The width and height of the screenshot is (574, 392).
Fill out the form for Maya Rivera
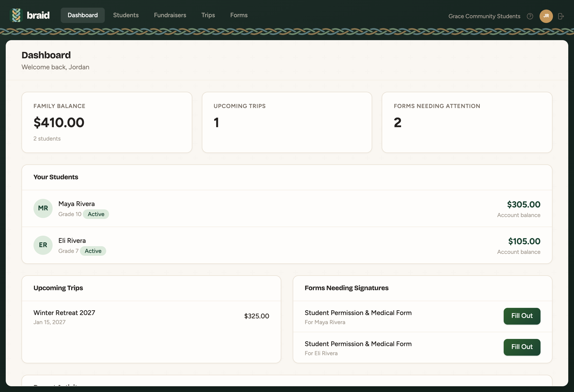pyautogui.click(x=522, y=316)
